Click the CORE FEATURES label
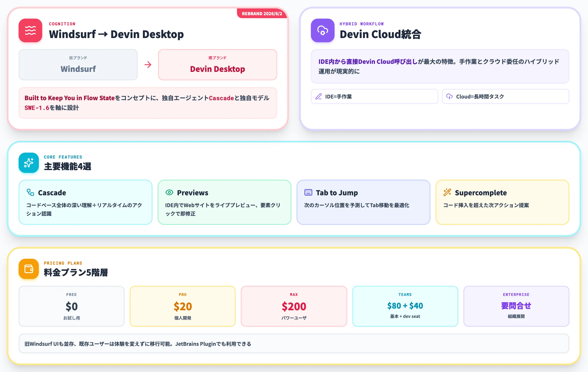The image size is (588, 372). 63,157
